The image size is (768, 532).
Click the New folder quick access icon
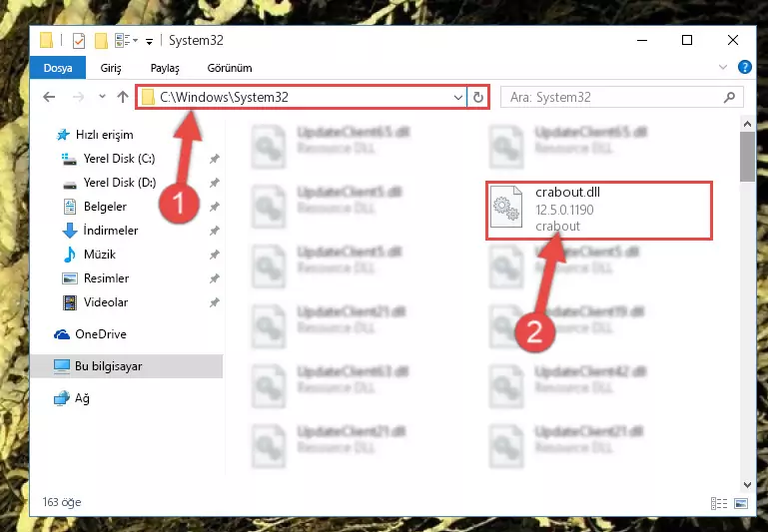[101, 41]
